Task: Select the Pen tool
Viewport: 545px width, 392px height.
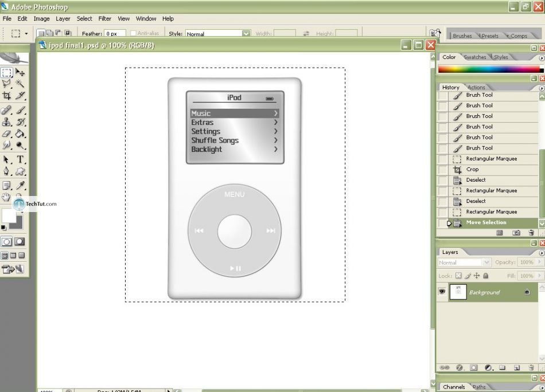Action: (x=7, y=171)
